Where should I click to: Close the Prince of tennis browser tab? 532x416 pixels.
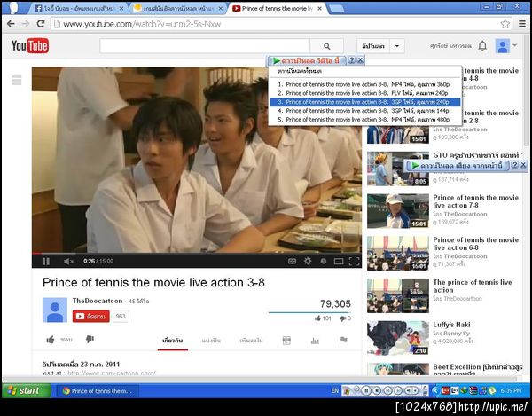319,9
